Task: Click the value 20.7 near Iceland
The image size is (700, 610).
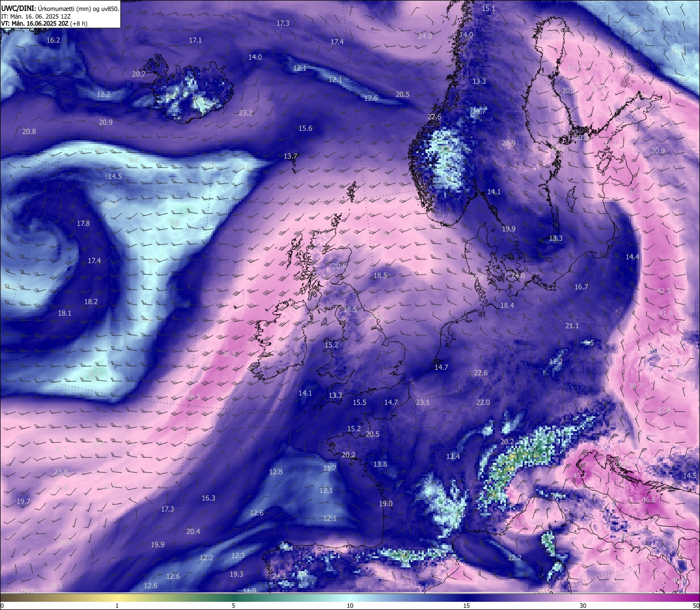Action: [139, 74]
